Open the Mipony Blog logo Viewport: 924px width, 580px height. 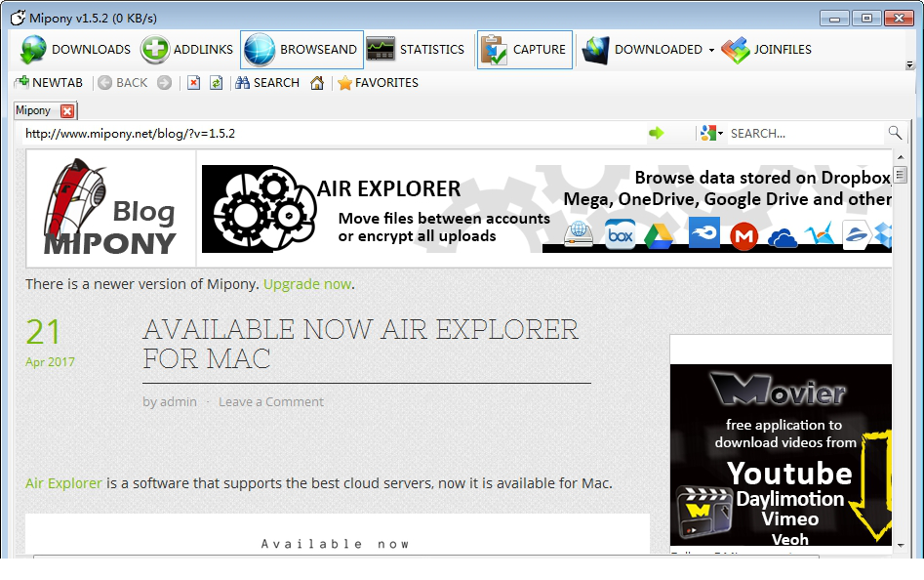pyautogui.click(x=110, y=208)
